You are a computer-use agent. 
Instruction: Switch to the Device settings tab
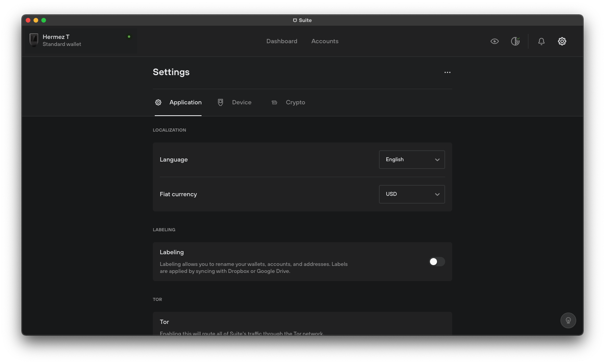pyautogui.click(x=242, y=102)
